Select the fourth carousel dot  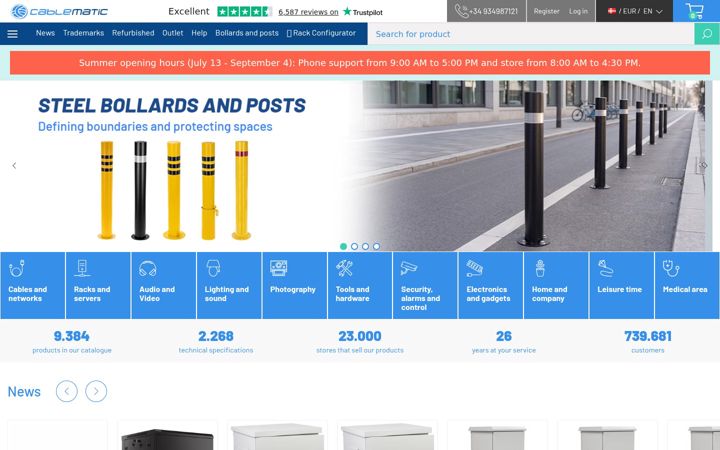(376, 247)
